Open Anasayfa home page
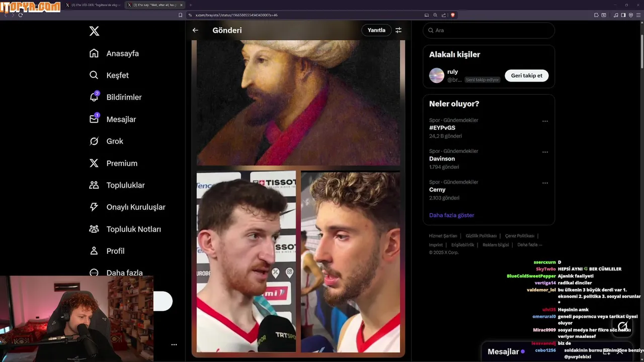Image resolution: width=644 pixels, height=362 pixels. click(x=114, y=53)
